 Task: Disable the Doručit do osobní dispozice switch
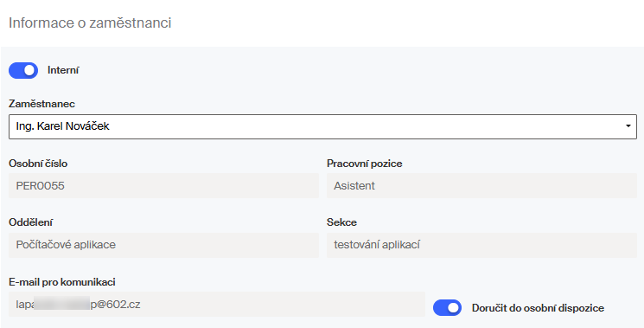click(447, 308)
